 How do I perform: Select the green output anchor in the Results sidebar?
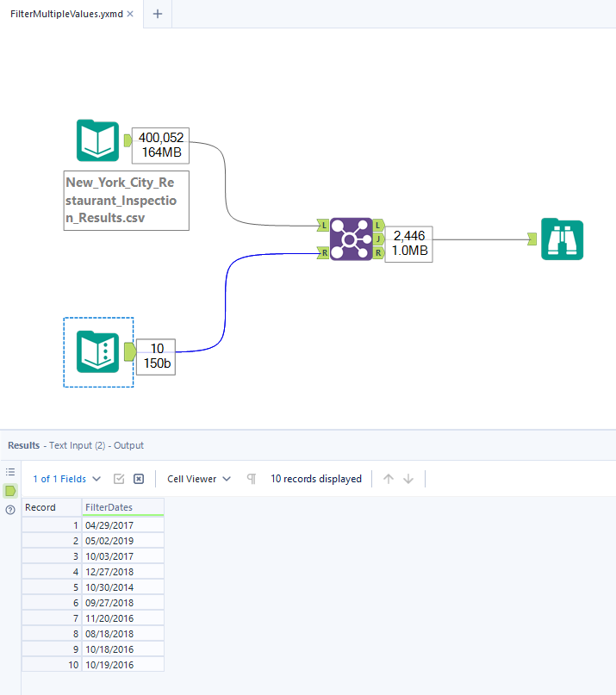pyautogui.click(x=10, y=491)
